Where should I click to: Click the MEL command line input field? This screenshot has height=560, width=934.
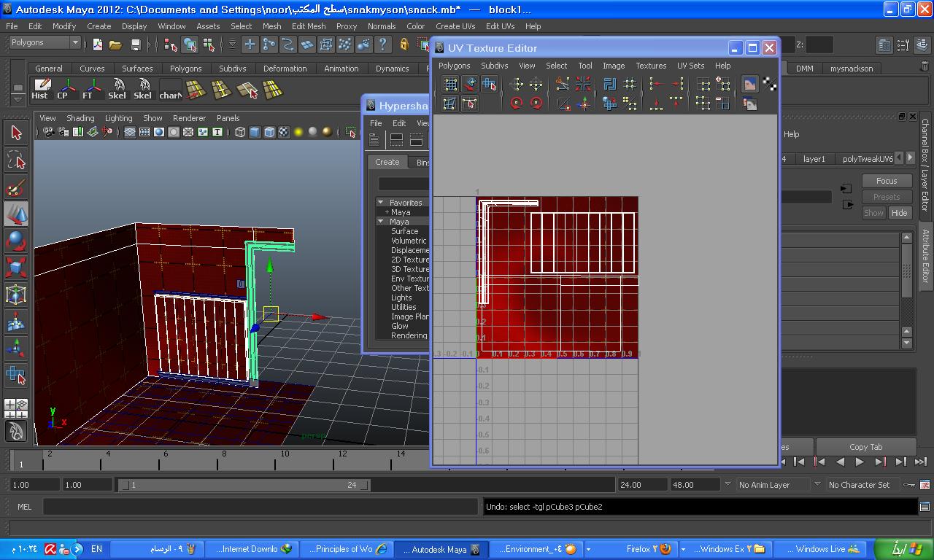(x=260, y=507)
